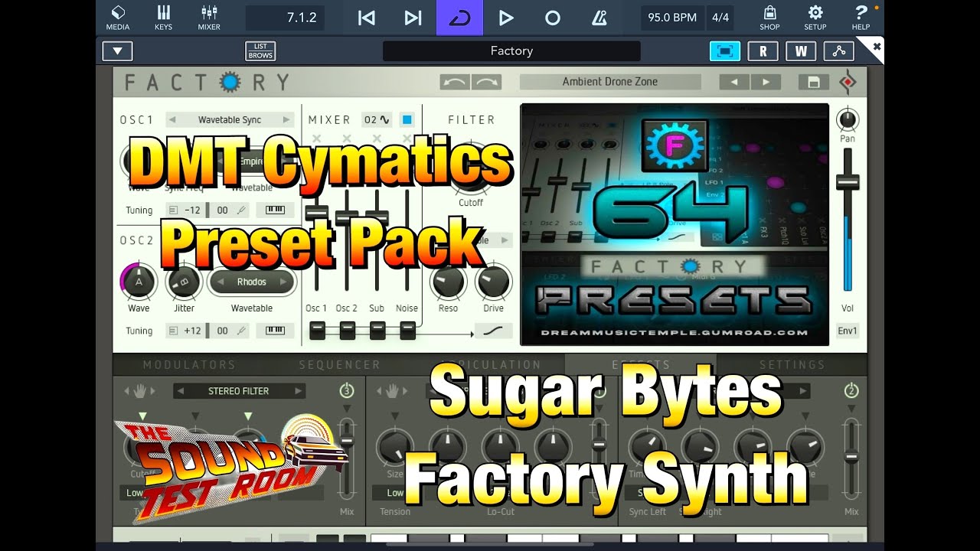Click the filter Reso knob
The height and width of the screenshot is (551, 980).
(x=448, y=282)
